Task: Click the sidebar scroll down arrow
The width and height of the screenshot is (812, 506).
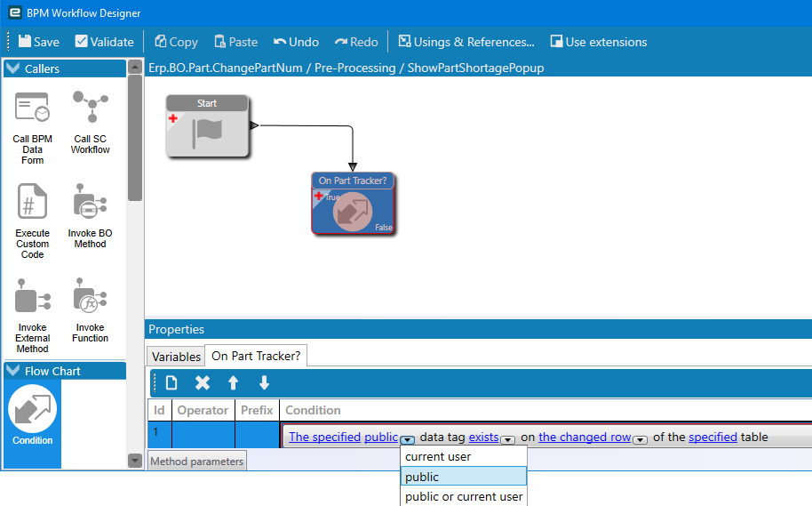Action: point(135,461)
